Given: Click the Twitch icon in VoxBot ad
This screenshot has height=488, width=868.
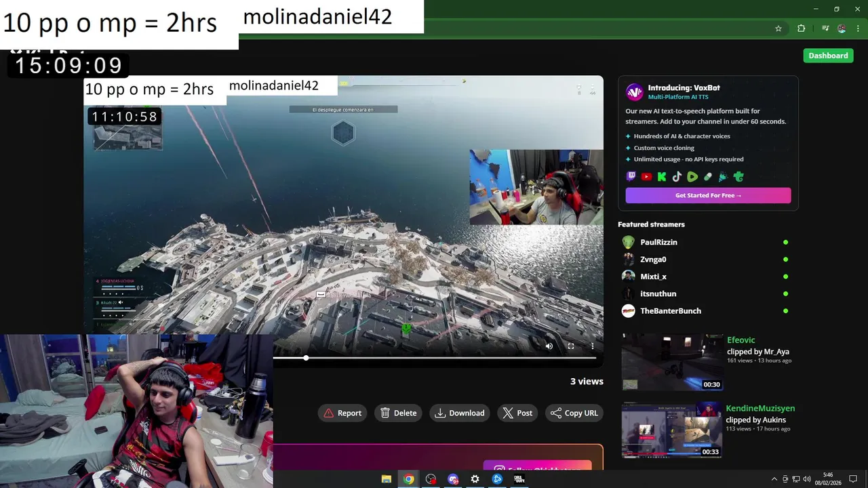Looking at the screenshot, I should (631, 177).
